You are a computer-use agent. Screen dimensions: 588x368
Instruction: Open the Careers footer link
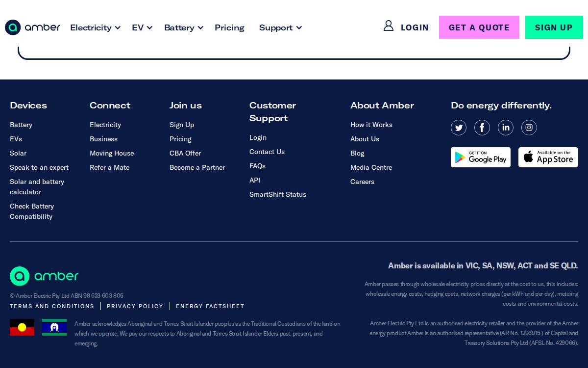pyautogui.click(x=362, y=182)
